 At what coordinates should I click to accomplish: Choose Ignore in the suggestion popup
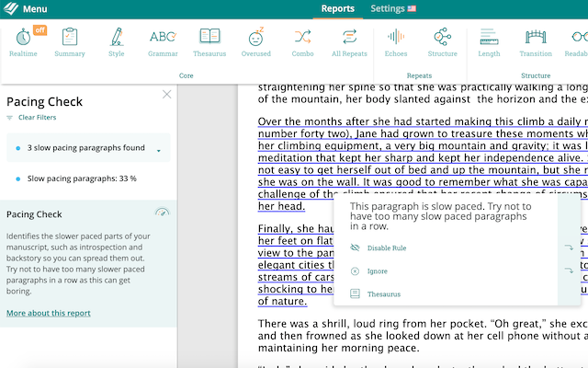(x=378, y=271)
